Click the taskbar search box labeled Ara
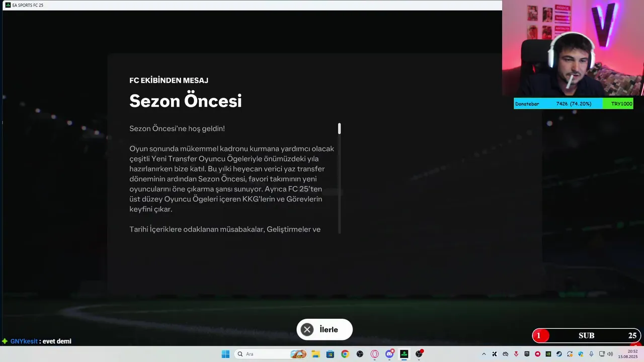The width and height of the screenshot is (644, 362). coord(271,354)
